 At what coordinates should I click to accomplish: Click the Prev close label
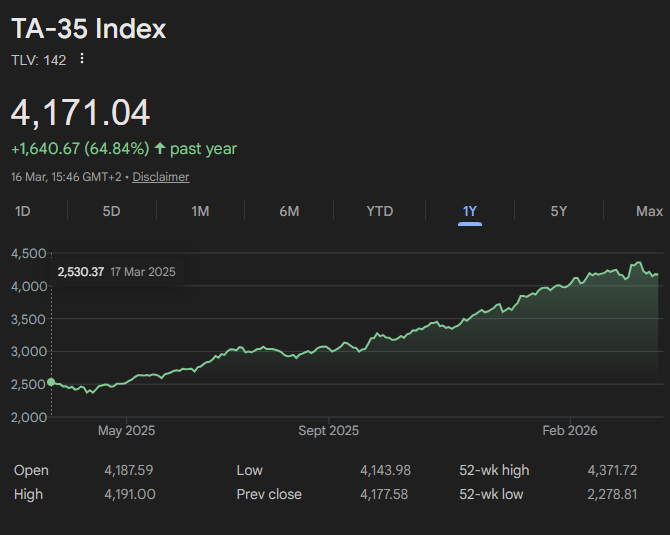269,494
